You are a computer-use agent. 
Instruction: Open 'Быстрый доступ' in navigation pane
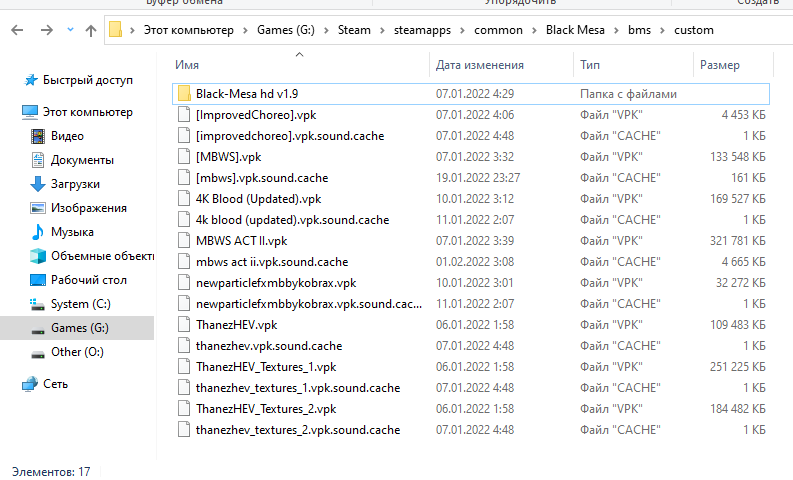(87, 80)
